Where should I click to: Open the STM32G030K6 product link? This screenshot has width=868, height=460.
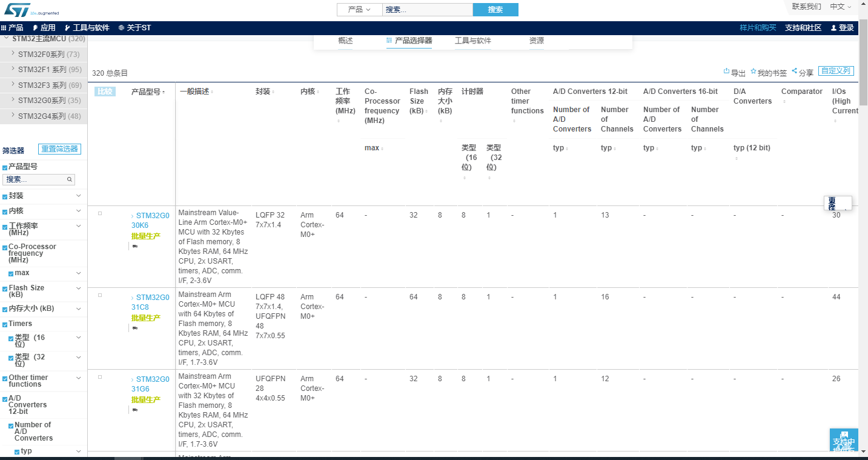point(150,220)
